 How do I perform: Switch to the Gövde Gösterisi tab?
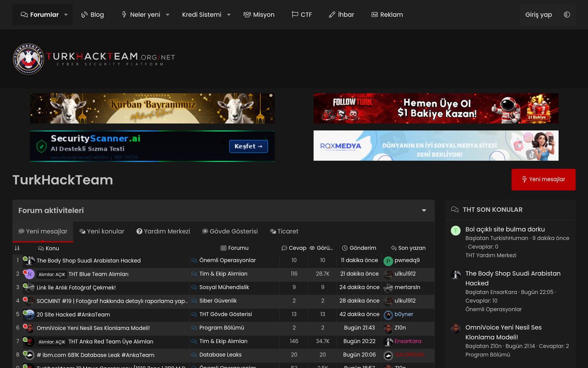pyautogui.click(x=230, y=231)
